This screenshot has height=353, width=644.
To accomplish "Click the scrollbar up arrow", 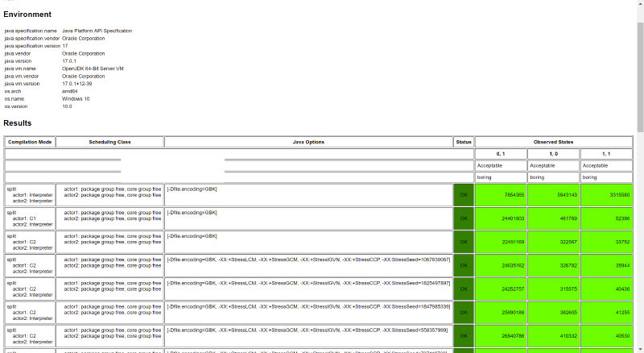I will 640,3.
